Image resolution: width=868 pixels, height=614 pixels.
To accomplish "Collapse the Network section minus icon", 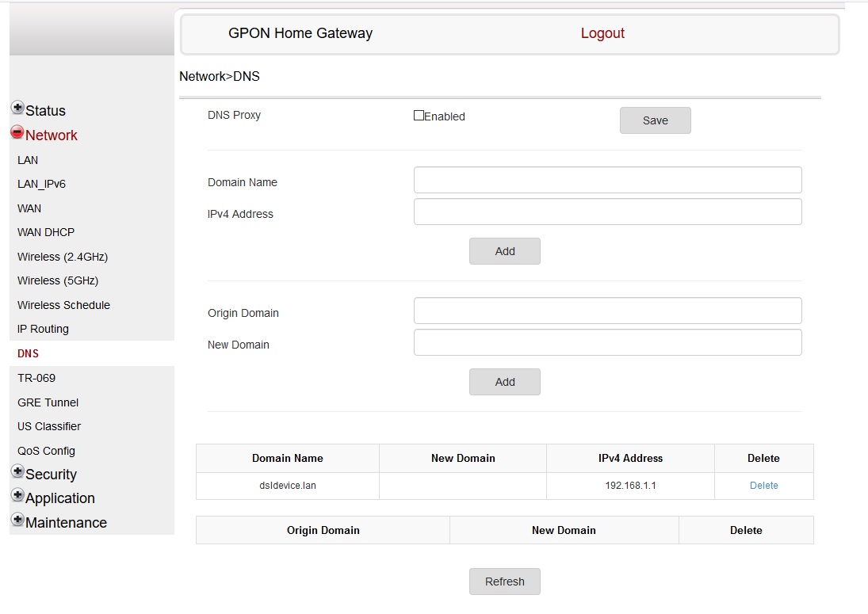I will [x=17, y=132].
